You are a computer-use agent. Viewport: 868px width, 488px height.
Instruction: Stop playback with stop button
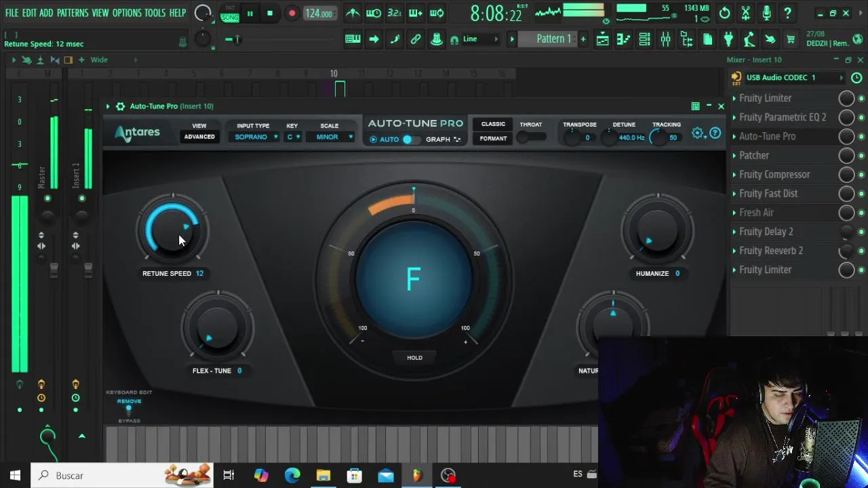coord(270,13)
